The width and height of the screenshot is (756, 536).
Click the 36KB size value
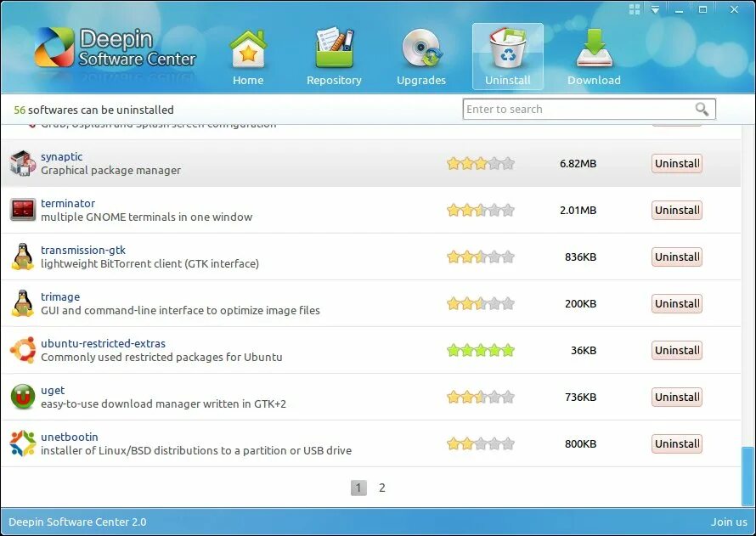coord(584,351)
